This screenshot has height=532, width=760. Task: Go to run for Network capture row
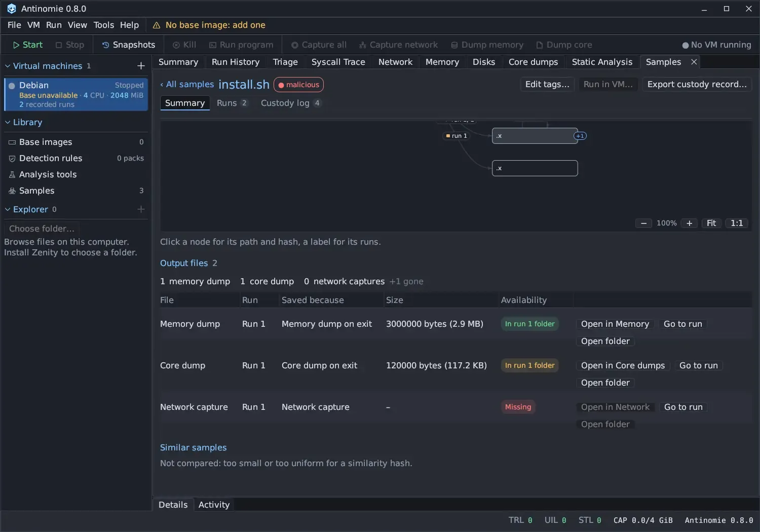coord(683,407)
